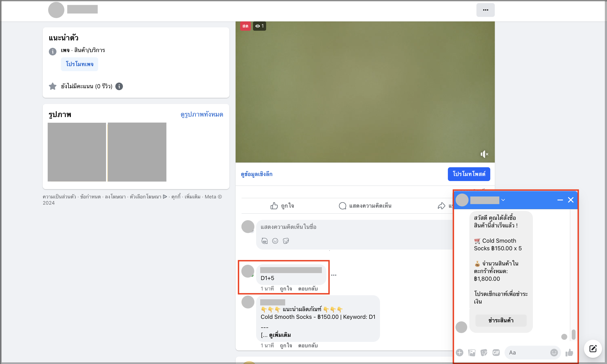Click ตัวเลือกโฆษณา footer link

click(148, 197)
